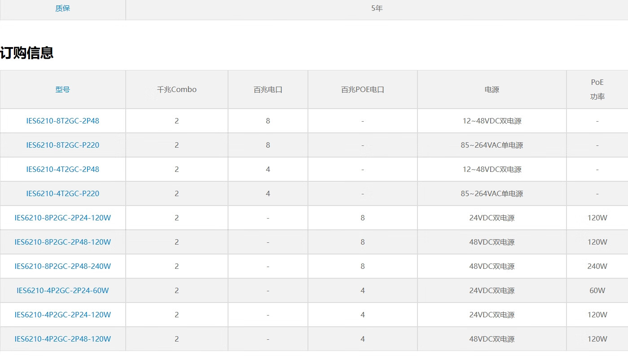628x364 pixels.
Task: Select power cell of IES6210-4T2GC-P220 row
Action: [x=492, y=193]
